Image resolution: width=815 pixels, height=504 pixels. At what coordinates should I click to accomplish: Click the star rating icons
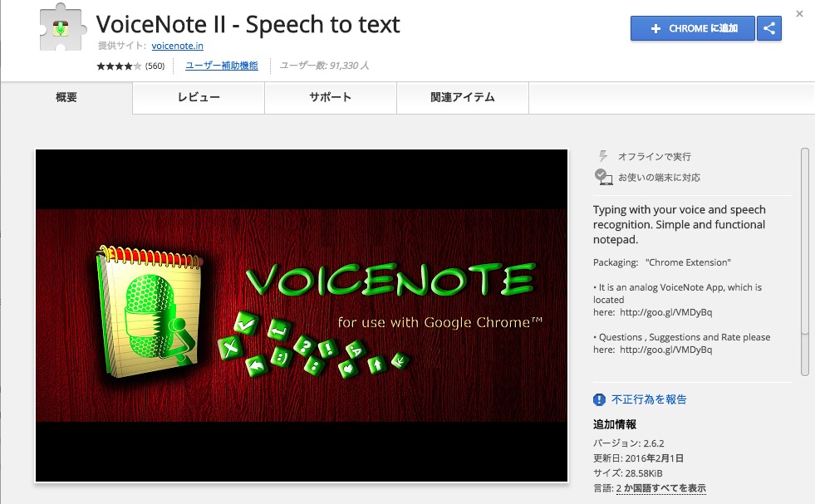tap(119, 66)
